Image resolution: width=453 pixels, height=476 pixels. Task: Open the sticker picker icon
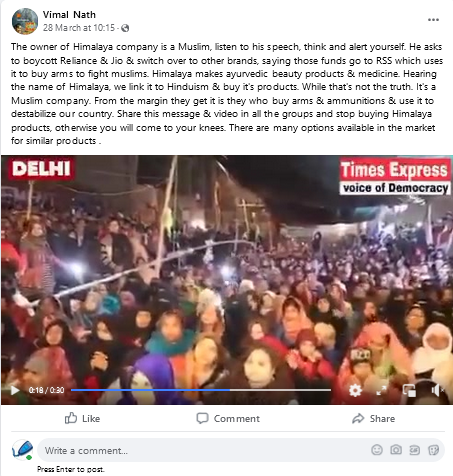click(x=433, y=450)
